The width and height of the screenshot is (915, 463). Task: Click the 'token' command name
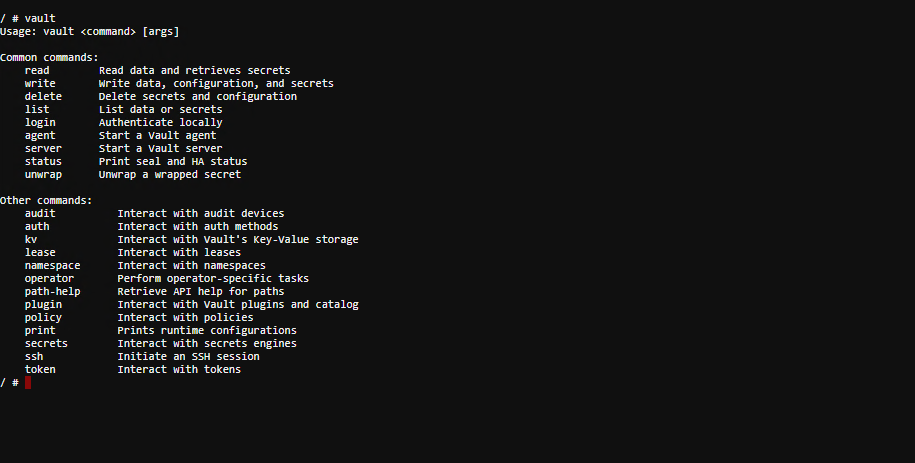tap(40, 370)
